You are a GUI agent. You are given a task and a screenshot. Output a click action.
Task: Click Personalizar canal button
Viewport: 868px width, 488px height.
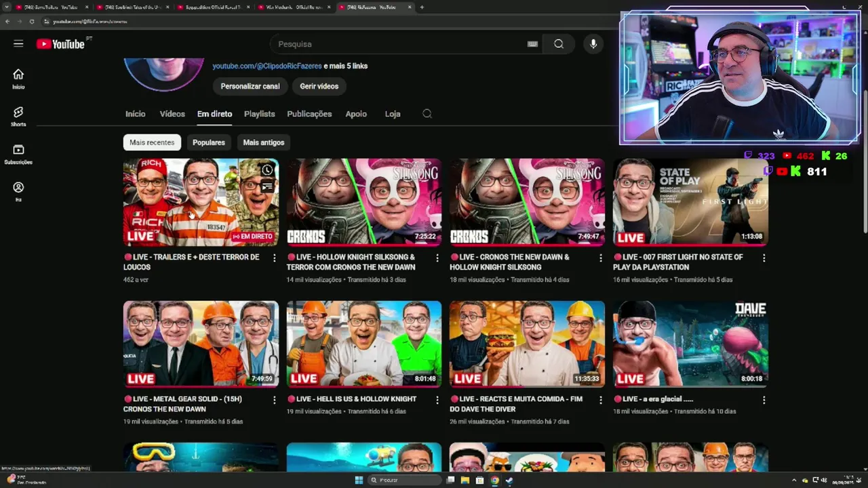250,86
